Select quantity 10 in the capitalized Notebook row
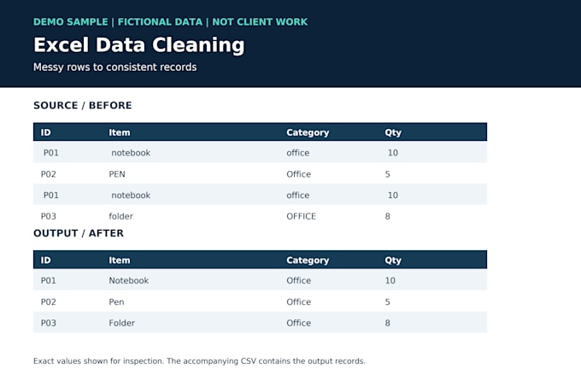This screenshot has width=581, height=392. 390,280
